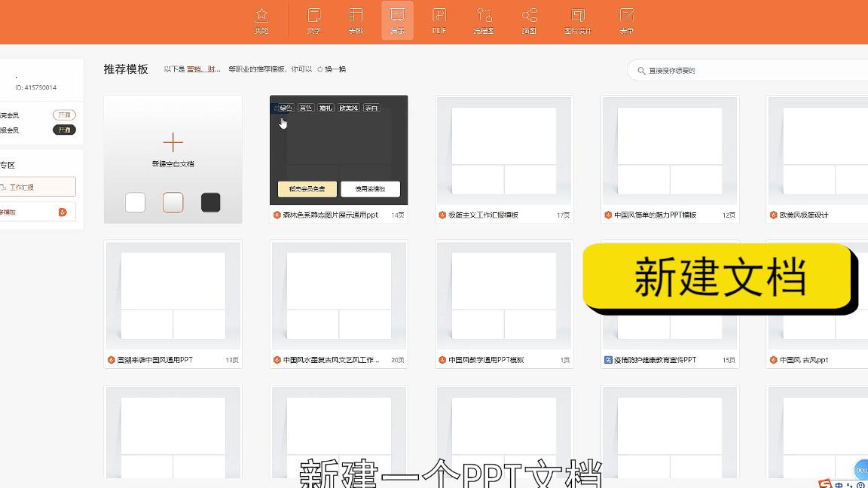
Task: Open the 工作汇报 category in sidebar
Action: pyautogui.click(x=38, y=186)
